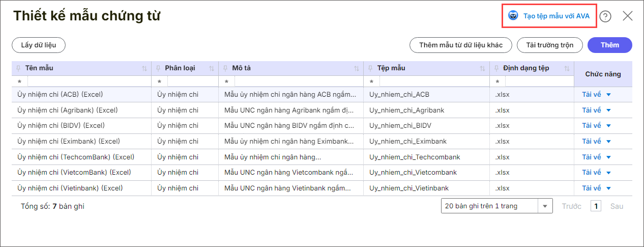Click Lấy dữ liệu button
This screenshot has height=247, width=644.
point(39,45)
